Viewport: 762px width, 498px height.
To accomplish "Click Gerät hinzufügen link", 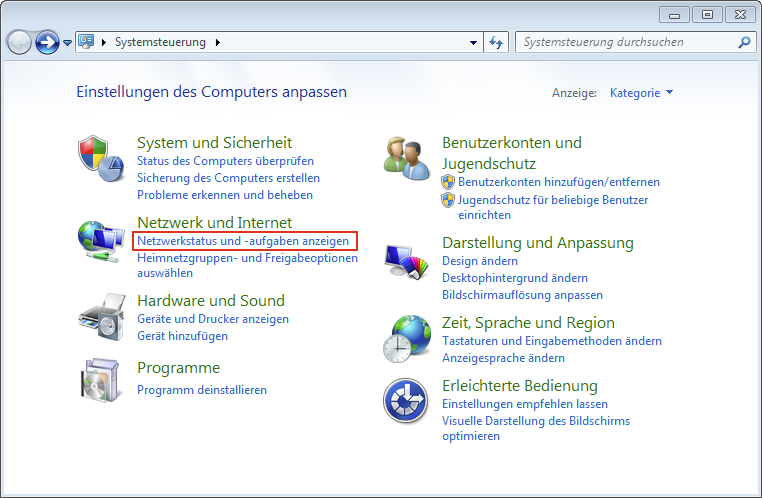I will click(182, 336).
